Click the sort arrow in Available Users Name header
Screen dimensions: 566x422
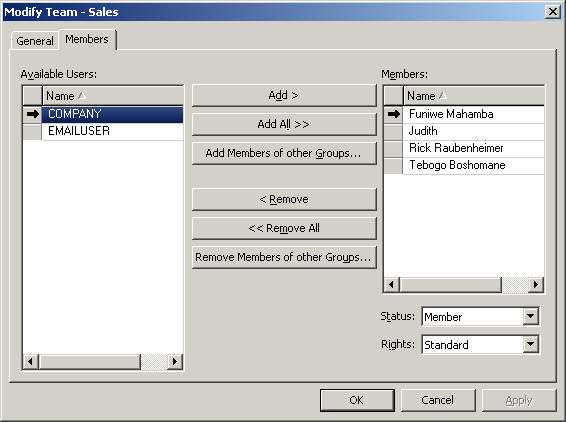(82, 96)
